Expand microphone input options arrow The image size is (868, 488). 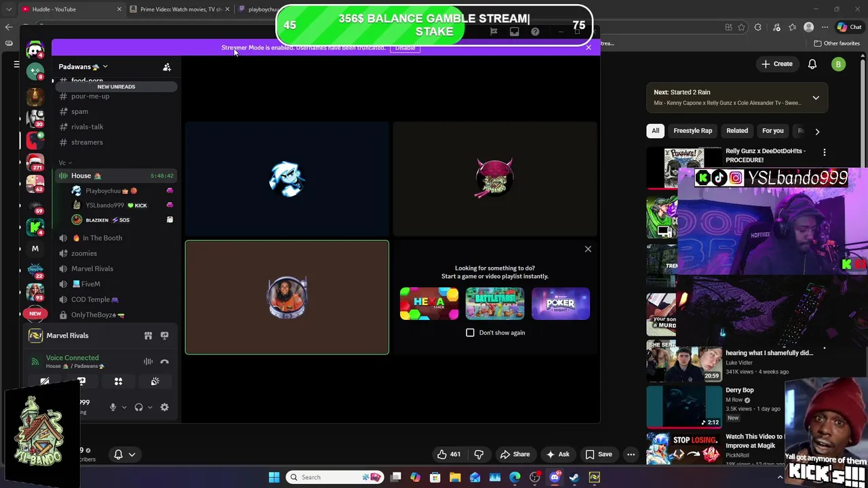(124, 407)
